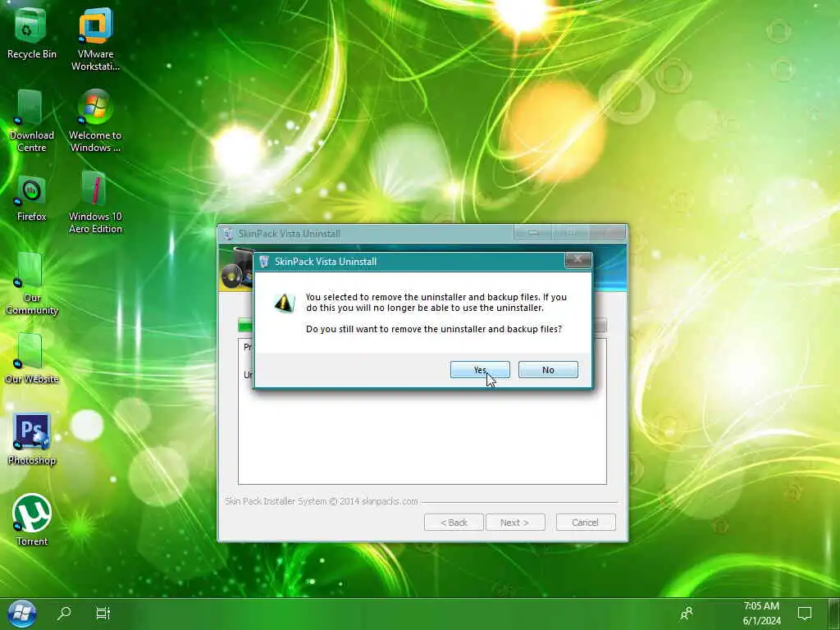This screenshot has height=630, width=840.
Task: Open the Our Community shortcut
Action: click(31, 284)
